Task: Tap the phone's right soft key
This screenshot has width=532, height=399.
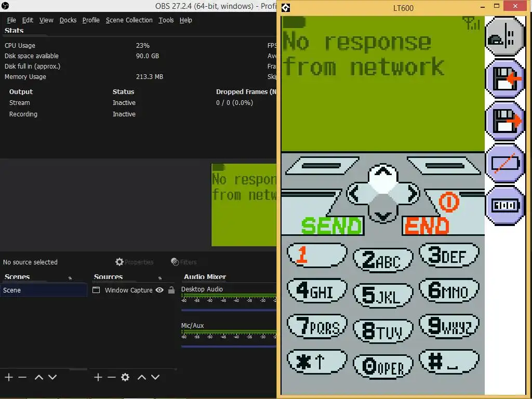Action: coord(445,166)
